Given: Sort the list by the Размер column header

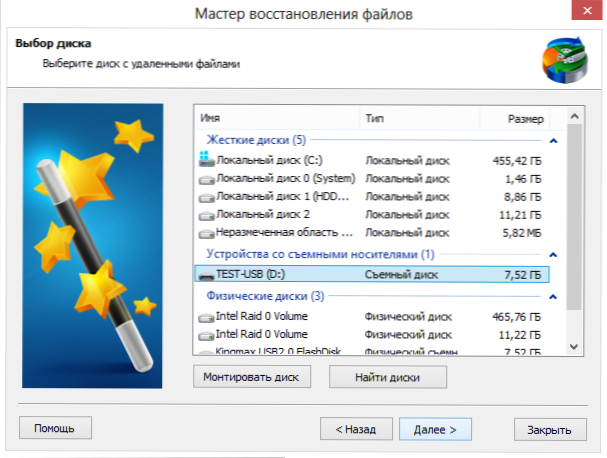Looking at the screenshot, I should [515, 118].
